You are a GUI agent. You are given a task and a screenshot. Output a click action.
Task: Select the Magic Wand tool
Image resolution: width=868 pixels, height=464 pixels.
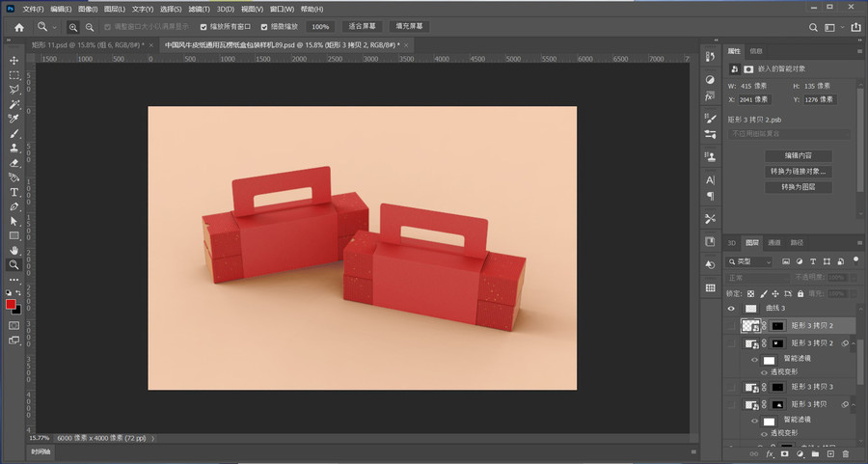(14, 104)
